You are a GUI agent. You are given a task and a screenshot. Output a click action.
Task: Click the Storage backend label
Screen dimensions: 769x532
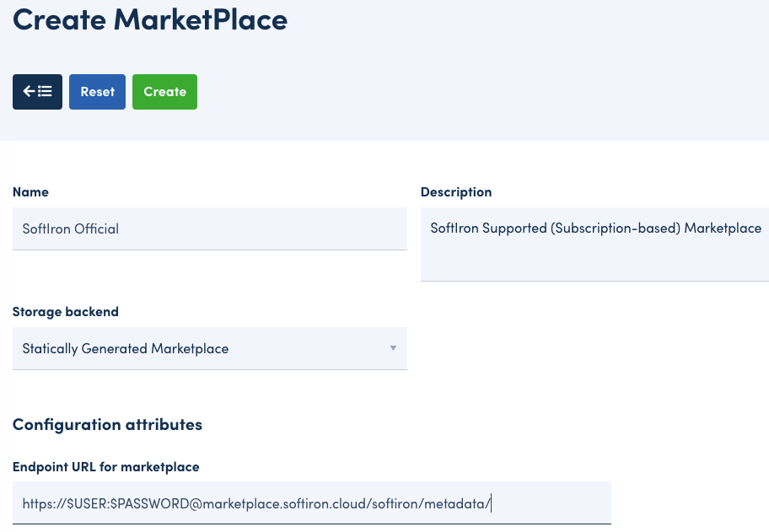tap(66, 312)
